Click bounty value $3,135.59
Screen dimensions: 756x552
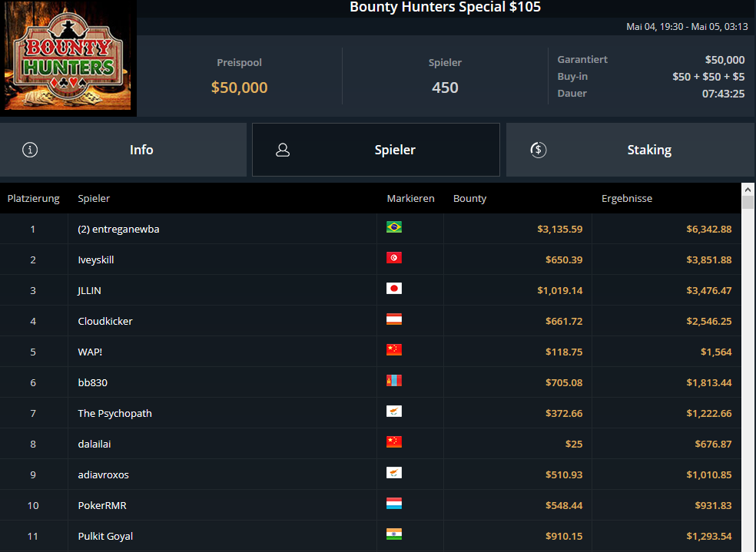(x=560, y=230)
